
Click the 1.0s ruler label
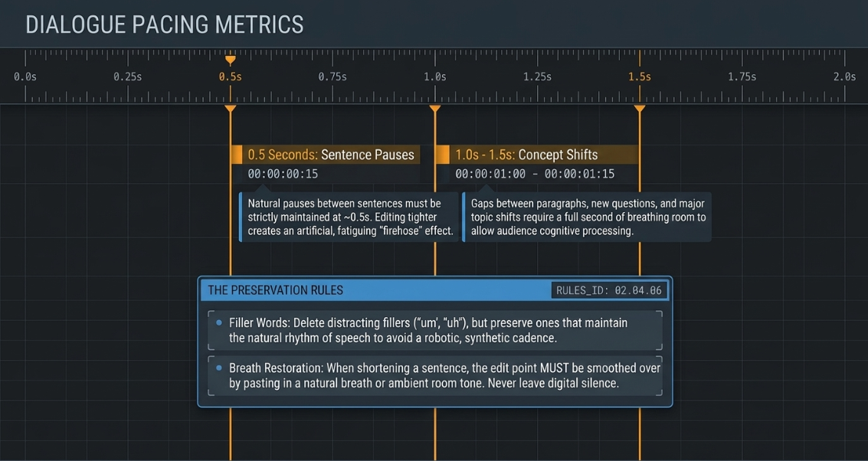coord(435,77)
